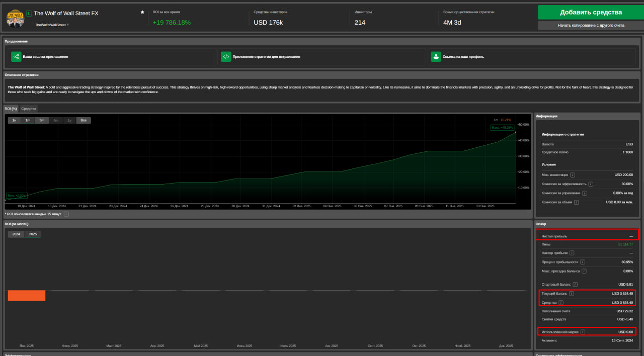Select the 1н chart range

tap(15, 120)
